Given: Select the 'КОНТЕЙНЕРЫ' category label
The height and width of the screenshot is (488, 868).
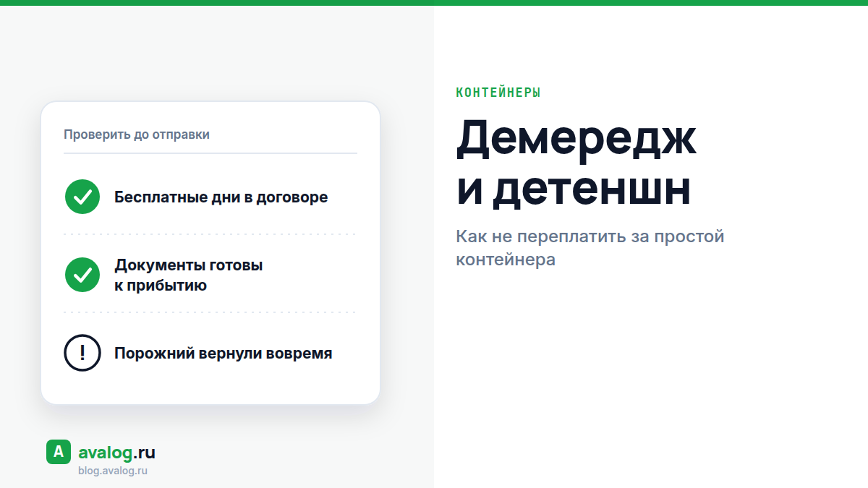Looking at the screenshot, I should [x=498, y=93].
